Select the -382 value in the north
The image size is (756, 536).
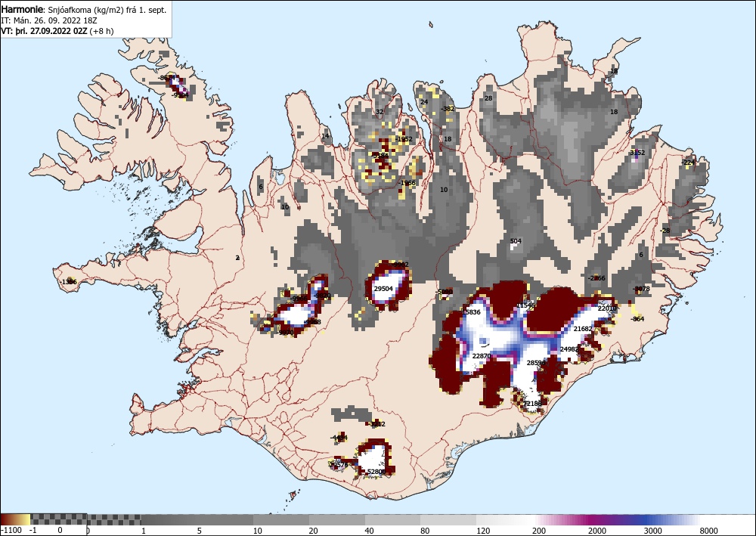point(448,108)
